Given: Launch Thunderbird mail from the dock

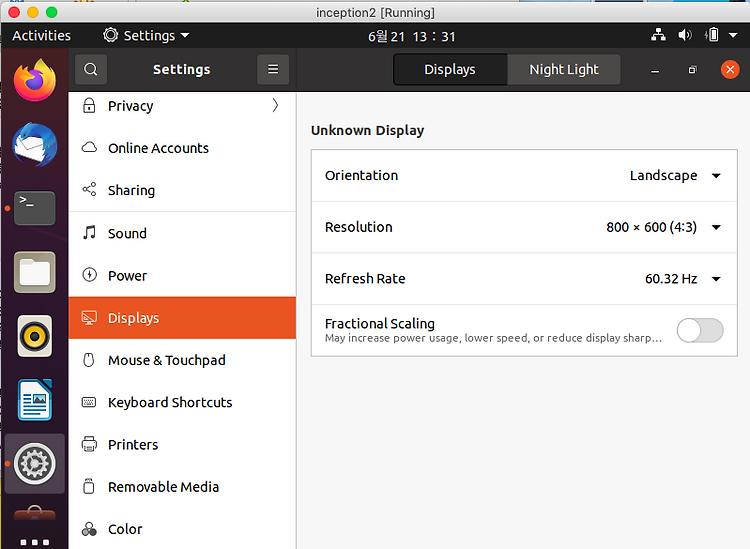Looking at the screenshot, I should coord(34,144).
